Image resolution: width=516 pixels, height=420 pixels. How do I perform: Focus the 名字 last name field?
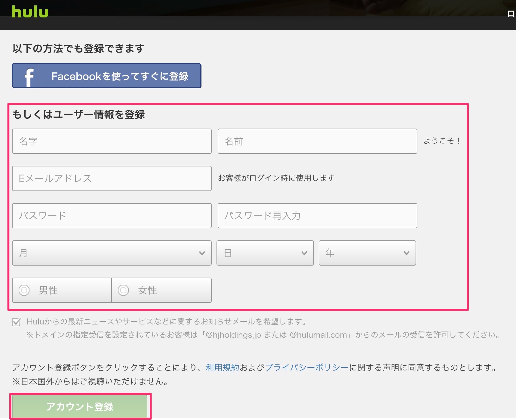(x=112, y=141)
